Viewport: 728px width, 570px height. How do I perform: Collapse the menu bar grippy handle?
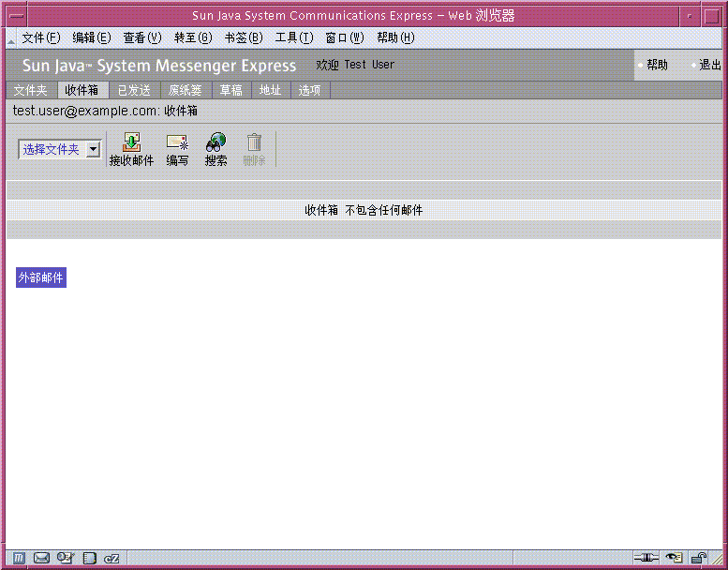click(10, 38)
